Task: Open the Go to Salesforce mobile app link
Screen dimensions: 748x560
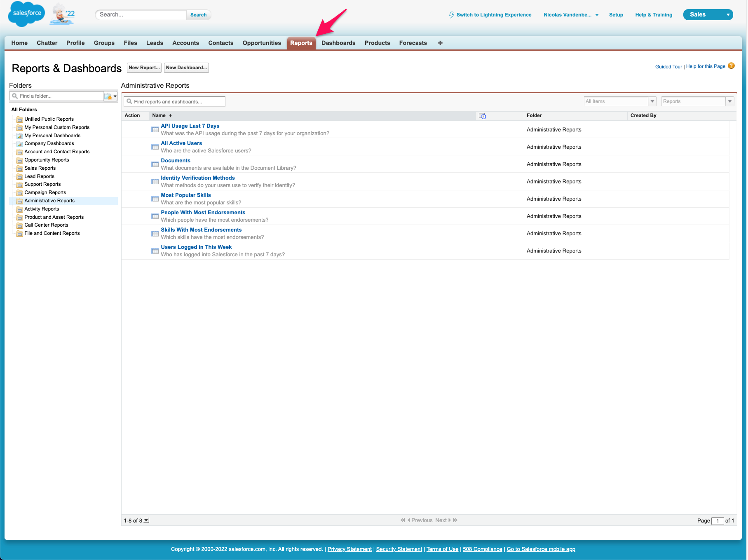Action: click(541, 549)
